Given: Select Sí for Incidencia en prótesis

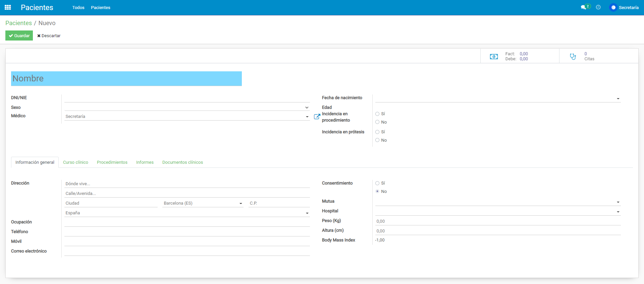Looking at the screenshot, I should click(377, 132).
